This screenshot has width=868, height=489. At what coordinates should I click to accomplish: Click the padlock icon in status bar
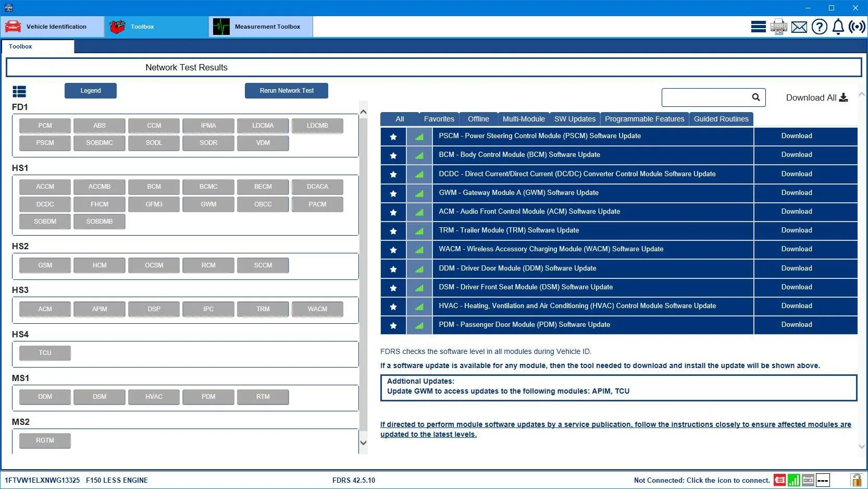tap(856, 480)
